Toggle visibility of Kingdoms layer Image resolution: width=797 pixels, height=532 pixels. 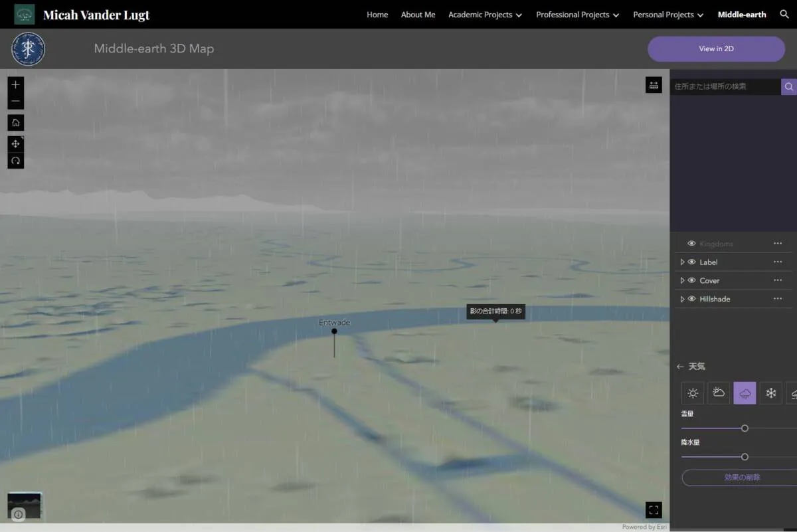(691, 244)
